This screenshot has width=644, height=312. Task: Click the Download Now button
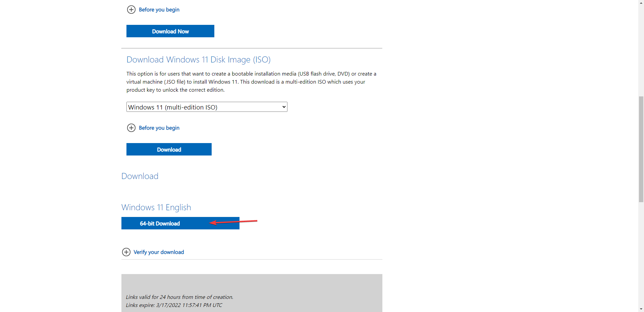(x=170, y=31)
